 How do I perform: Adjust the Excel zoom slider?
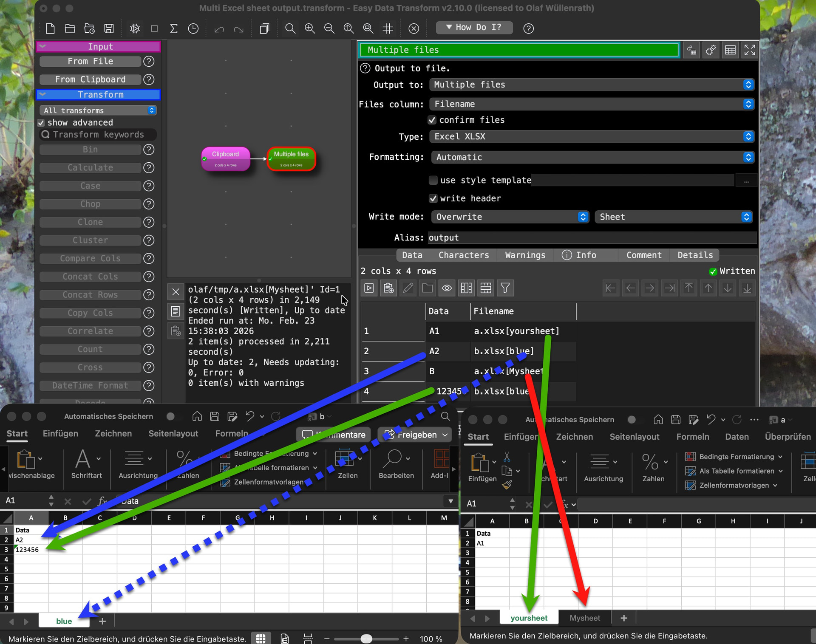(x=366, y=638)
